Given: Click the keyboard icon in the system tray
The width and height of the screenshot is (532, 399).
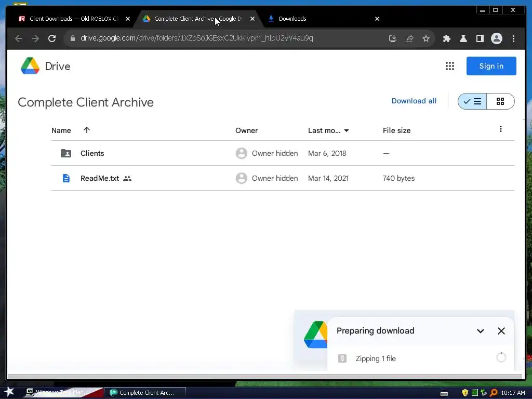Looking at the screenshot, I should coord(444,394).
